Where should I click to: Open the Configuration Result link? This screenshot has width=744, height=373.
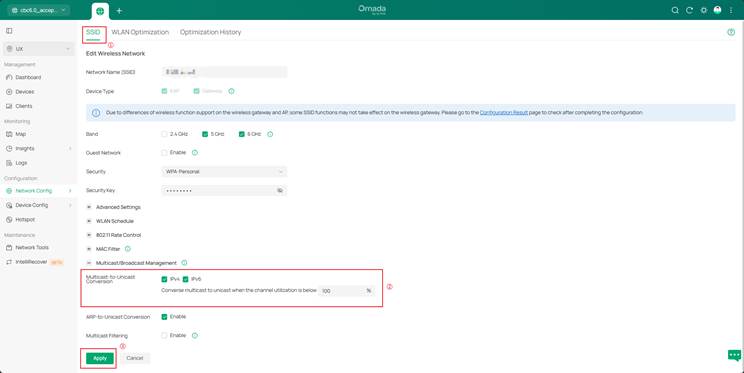(503, 112)
